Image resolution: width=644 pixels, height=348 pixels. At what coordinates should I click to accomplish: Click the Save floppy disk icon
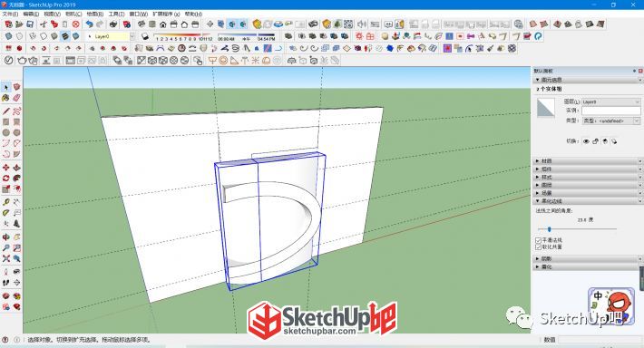pos(30,24)
